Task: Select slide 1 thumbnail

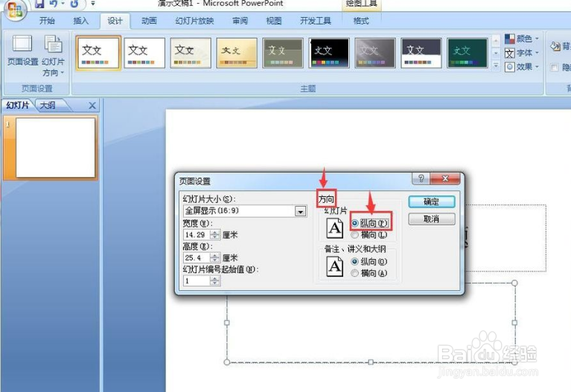Action: click(55, 147)
